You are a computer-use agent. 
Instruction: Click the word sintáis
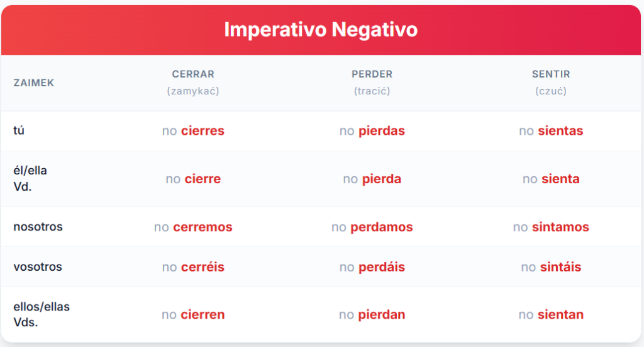click(560, 267)
